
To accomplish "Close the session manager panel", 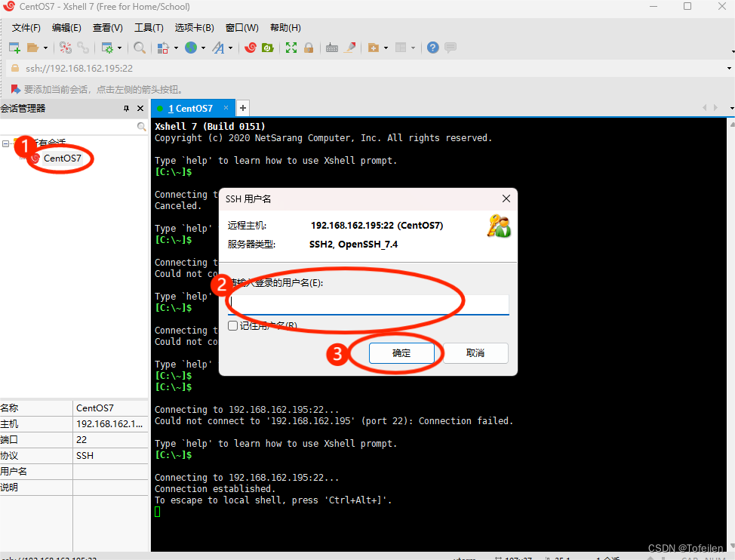I will click(140, 108).
